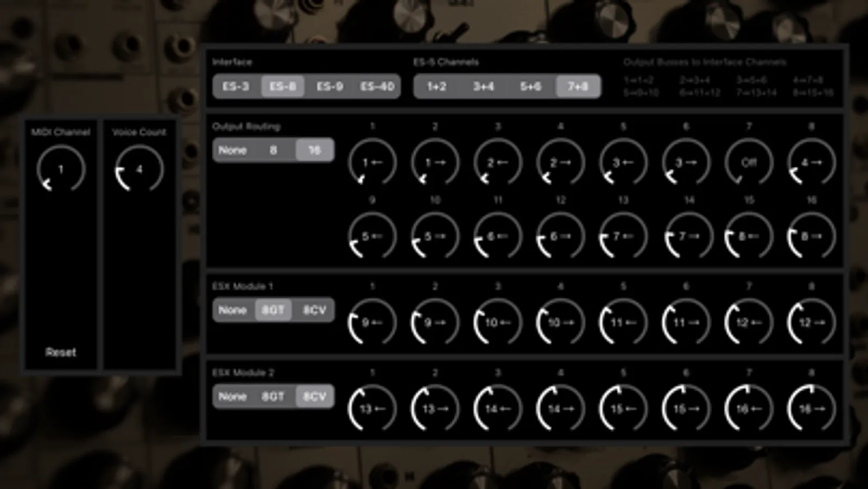Adjust the MIDI Channel knob
This screenshot has height=489, width=868.
point(61,169)
